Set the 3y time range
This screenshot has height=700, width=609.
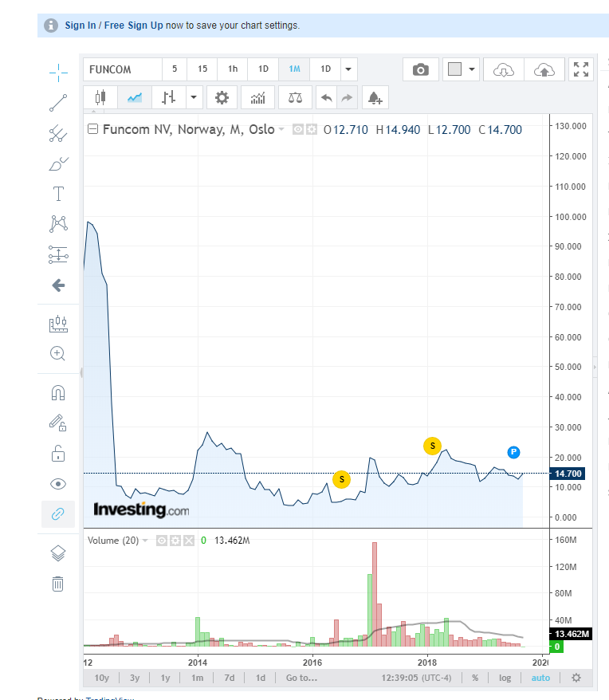tap(135, 678)
